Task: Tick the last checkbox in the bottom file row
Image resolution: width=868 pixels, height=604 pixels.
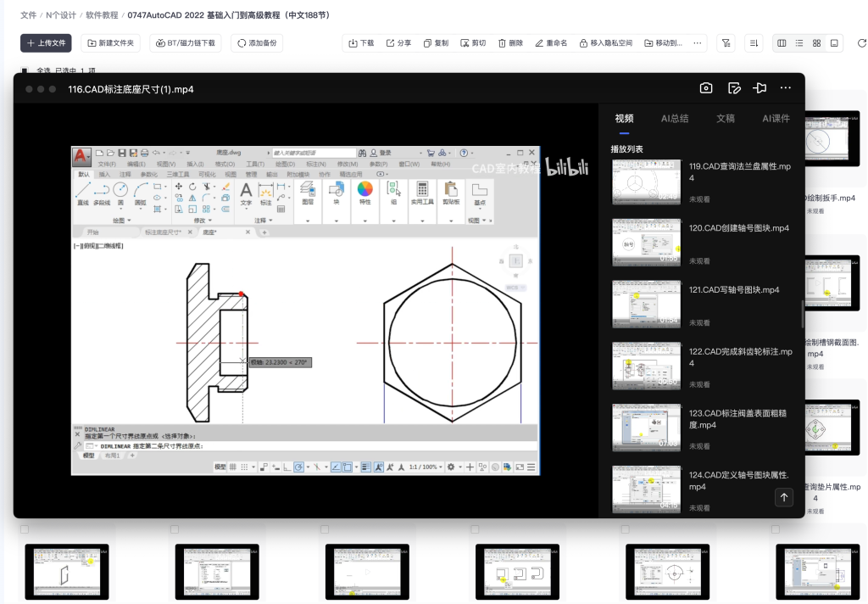Action: pyautogui.click(x=776, y=529)
